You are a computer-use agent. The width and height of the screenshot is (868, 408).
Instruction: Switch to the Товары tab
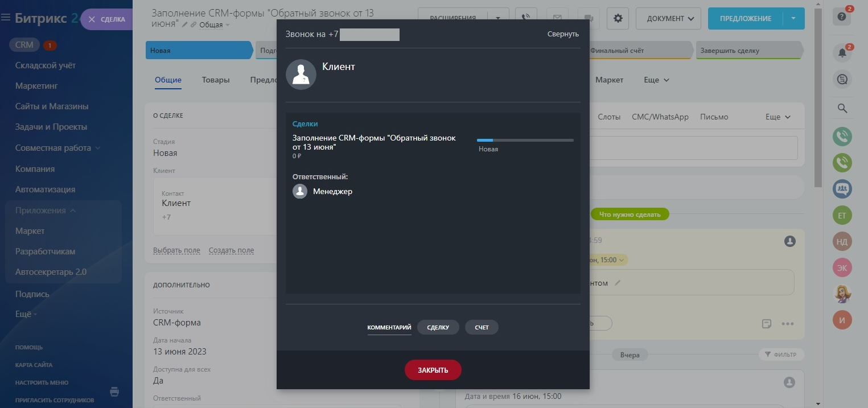click(x=216, y=80)
